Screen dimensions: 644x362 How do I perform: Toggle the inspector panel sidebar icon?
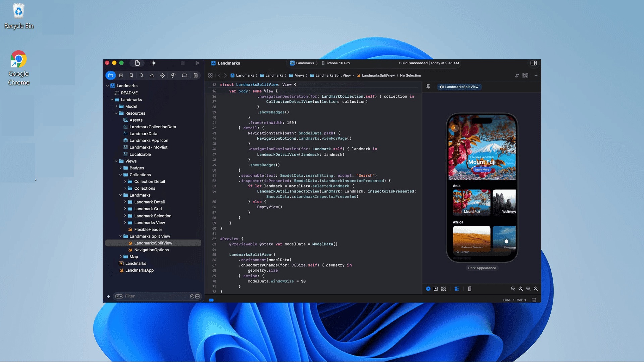point(533,63)
